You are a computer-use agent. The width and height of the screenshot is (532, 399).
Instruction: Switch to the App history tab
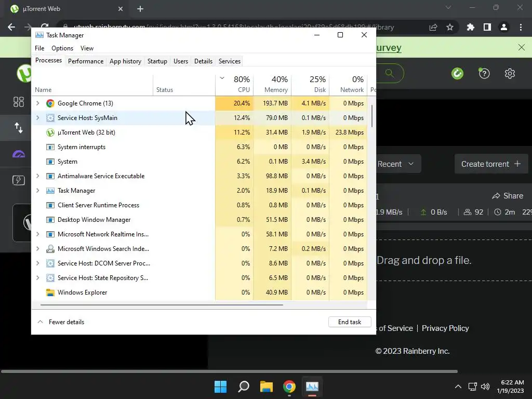tap(125, 61)
